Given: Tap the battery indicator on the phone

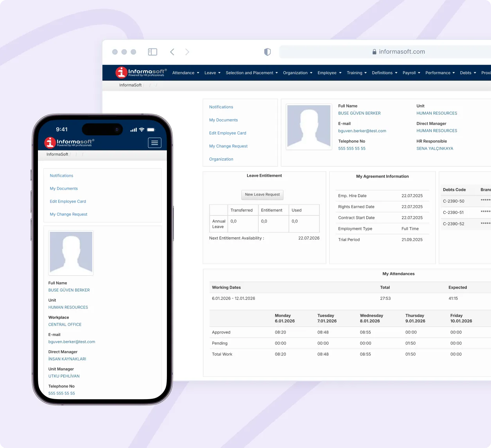Looking at the screenshot, I should coord(150,129).
